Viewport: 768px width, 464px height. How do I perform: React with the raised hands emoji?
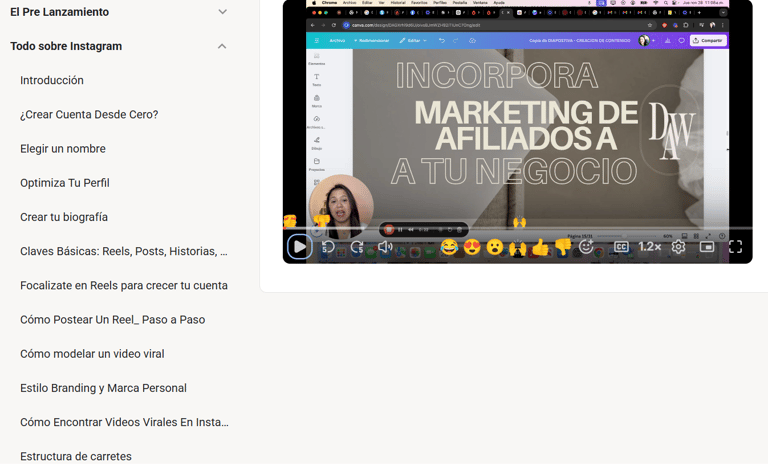(518, 247)
